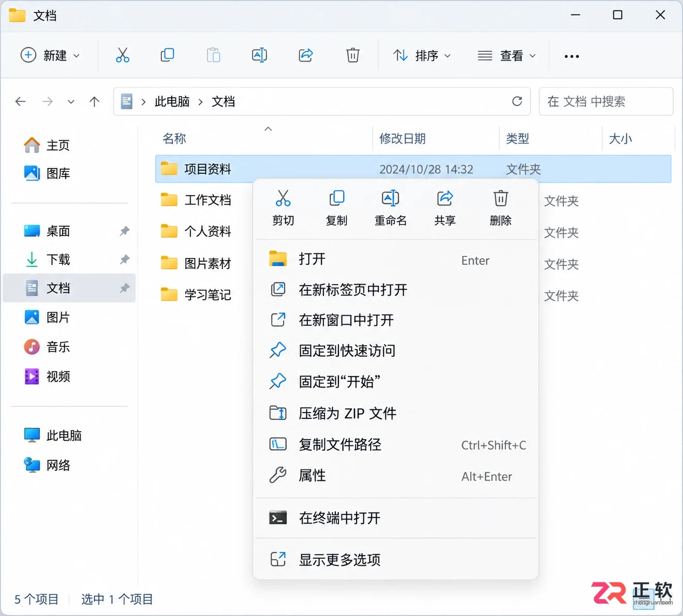Go back with the left arrow
This screenshot has height=616, width=683.
[21, 101]
